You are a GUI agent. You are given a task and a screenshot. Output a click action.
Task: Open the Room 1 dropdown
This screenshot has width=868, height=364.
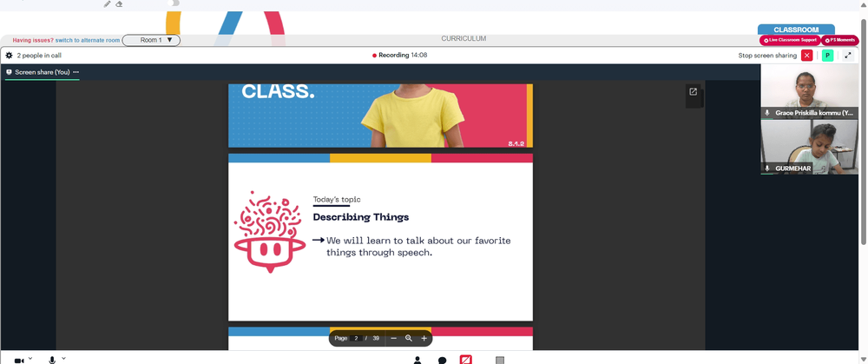(151, 41)
